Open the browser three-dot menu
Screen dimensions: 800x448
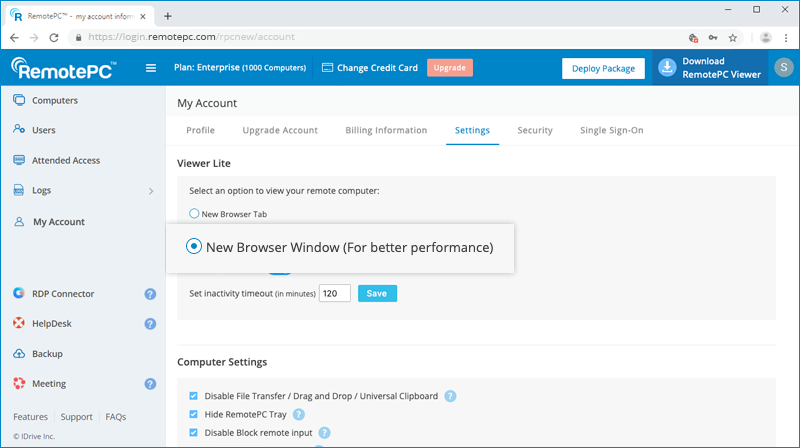786,38
